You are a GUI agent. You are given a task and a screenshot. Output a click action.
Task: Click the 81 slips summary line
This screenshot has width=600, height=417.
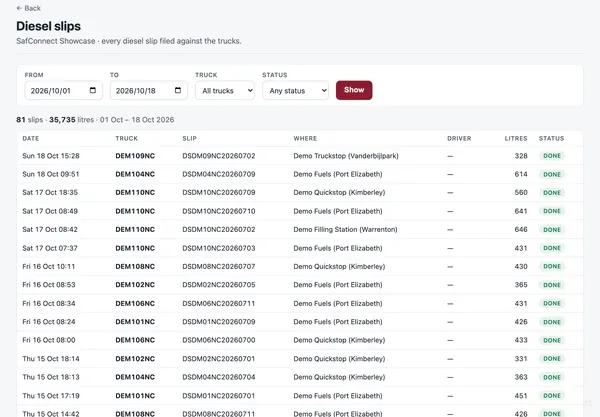pyautogui.click(x=95, y=120)
